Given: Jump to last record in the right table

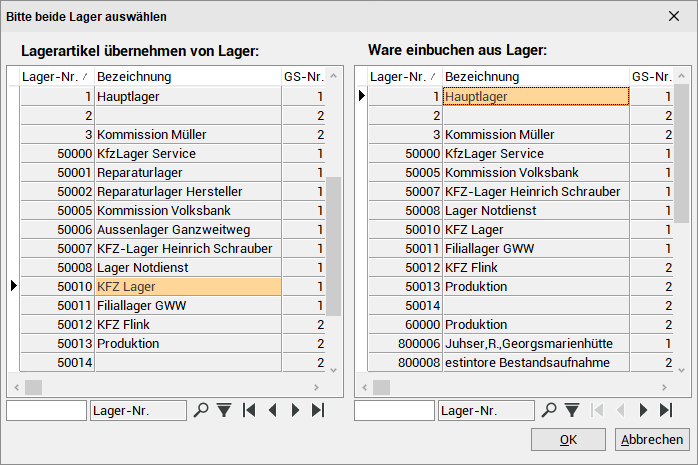Looking at the screenshot, I should (x=666, y=410).
